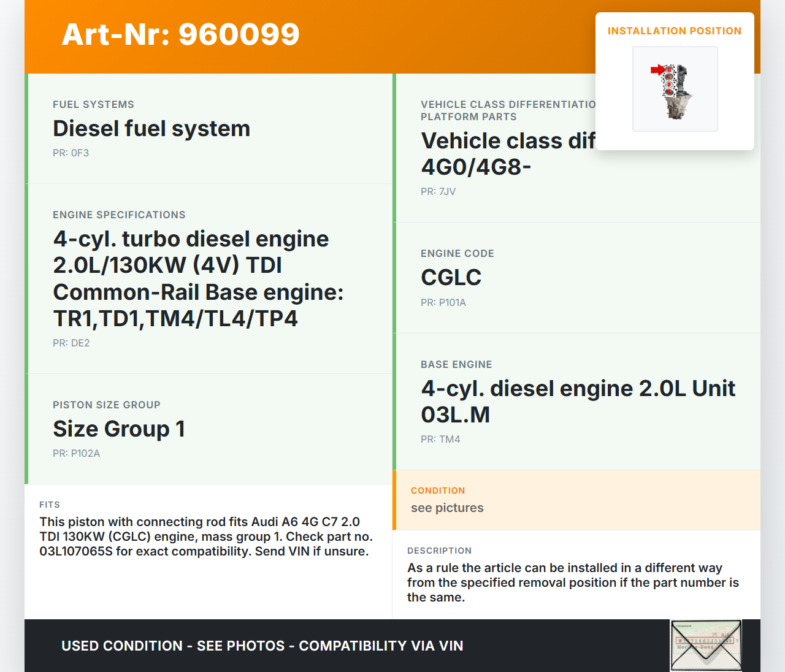Image resolution: width=785 pixels, height=672 pixels.
Task: Click the PR: TM4 code
Action: pos(440,439)
